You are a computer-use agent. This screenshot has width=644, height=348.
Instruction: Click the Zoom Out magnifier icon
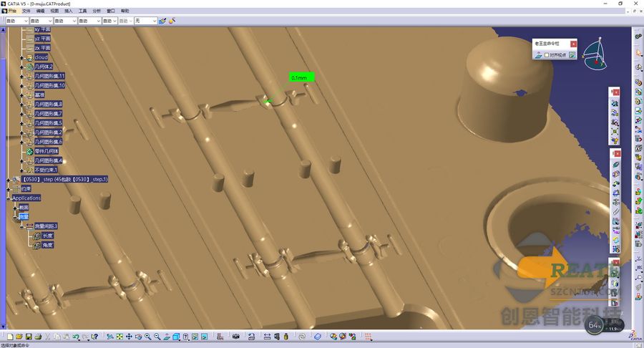157,337
